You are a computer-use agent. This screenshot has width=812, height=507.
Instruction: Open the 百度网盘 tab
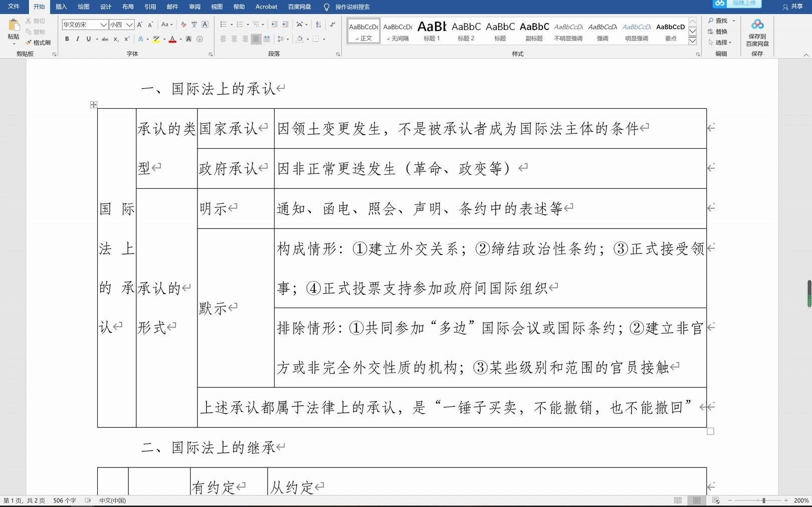[x=299, y=7]
